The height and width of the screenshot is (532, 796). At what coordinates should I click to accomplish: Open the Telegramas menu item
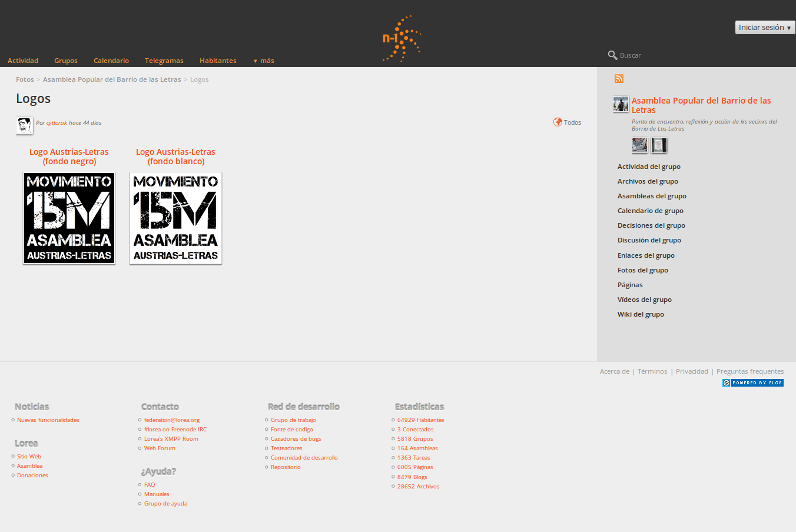click(164, 61)
